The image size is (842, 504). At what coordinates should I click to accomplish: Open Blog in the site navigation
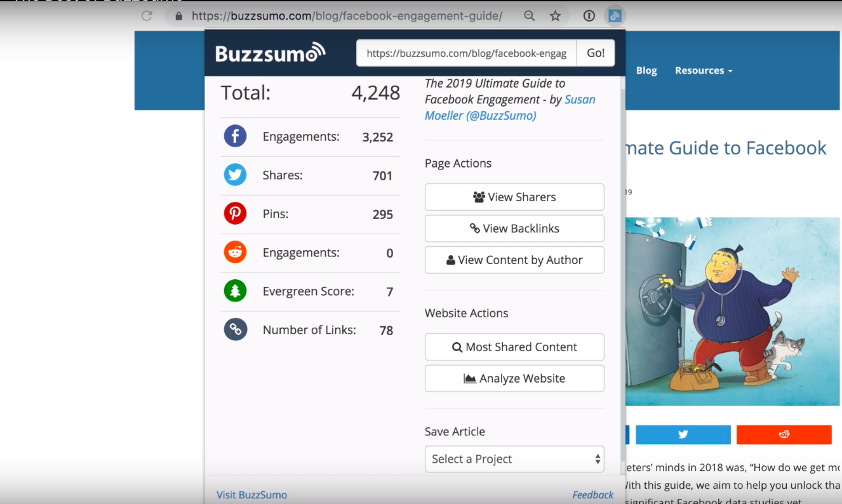646,70
